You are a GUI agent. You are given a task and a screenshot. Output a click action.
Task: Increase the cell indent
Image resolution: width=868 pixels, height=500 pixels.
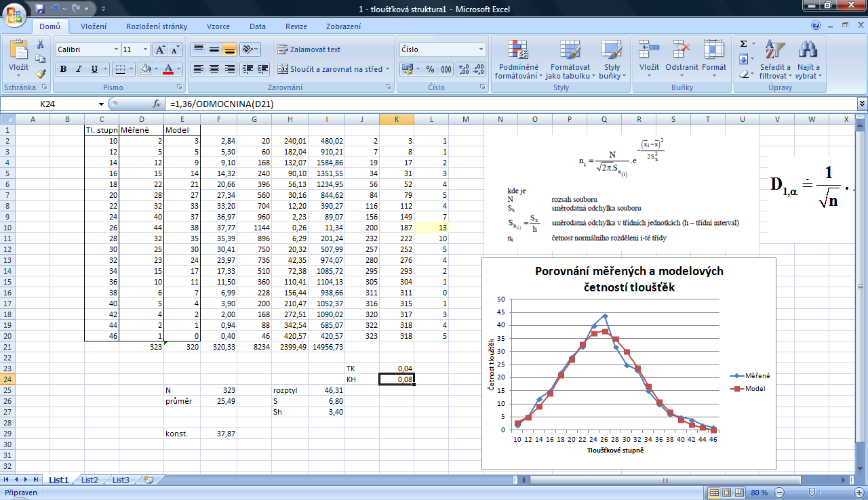coord(262,68)
